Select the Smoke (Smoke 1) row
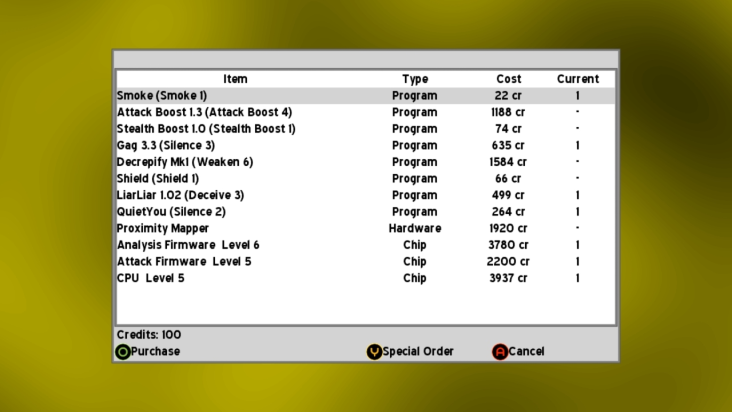 (366, 96)
